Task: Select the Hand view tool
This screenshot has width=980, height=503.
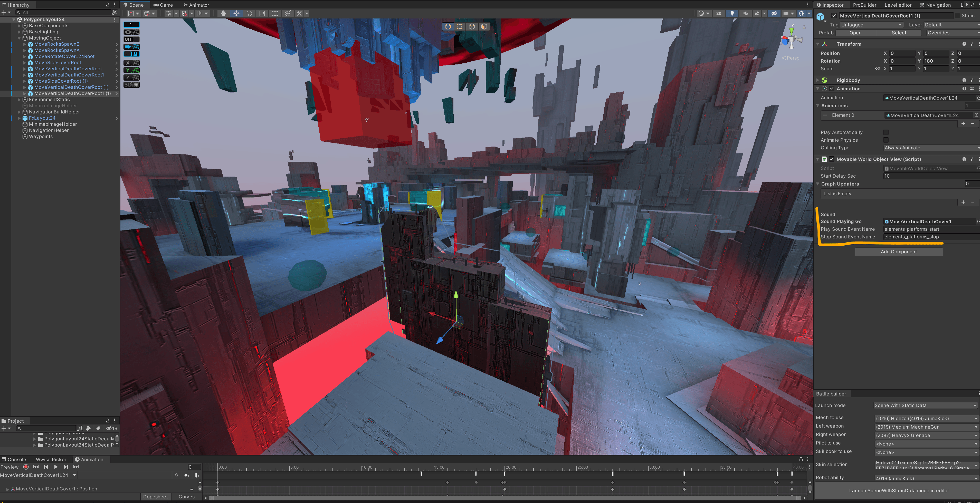Action: point(223,13)
